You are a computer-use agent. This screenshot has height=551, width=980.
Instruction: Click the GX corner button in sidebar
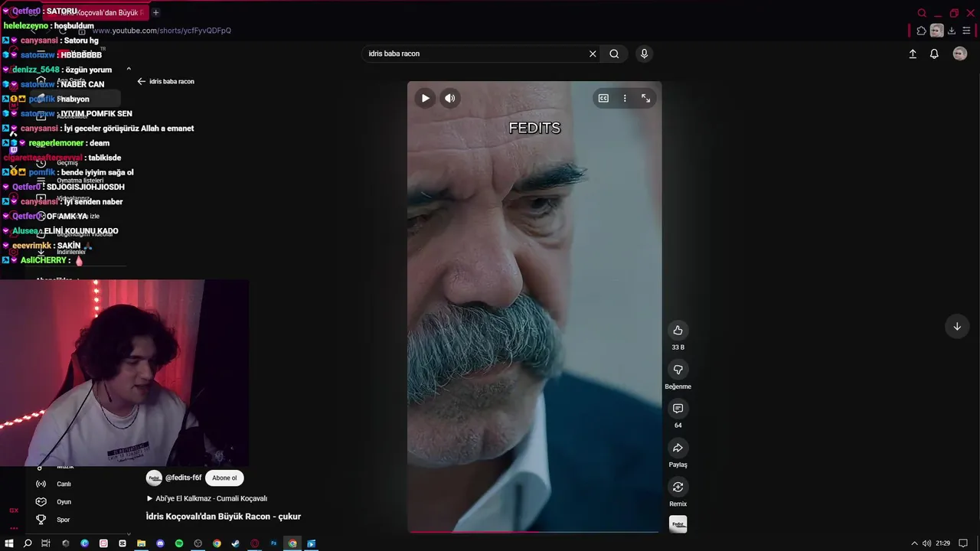coord(14,510)
